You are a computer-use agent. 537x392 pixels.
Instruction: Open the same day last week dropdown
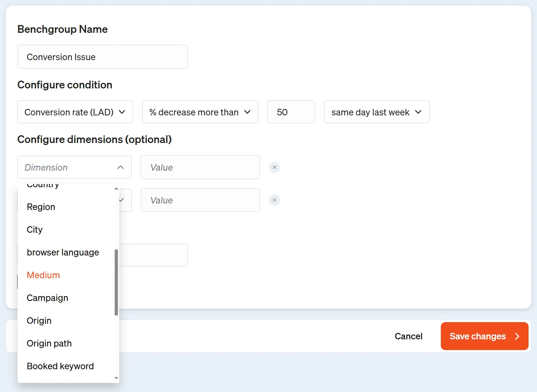pos(377,112)
